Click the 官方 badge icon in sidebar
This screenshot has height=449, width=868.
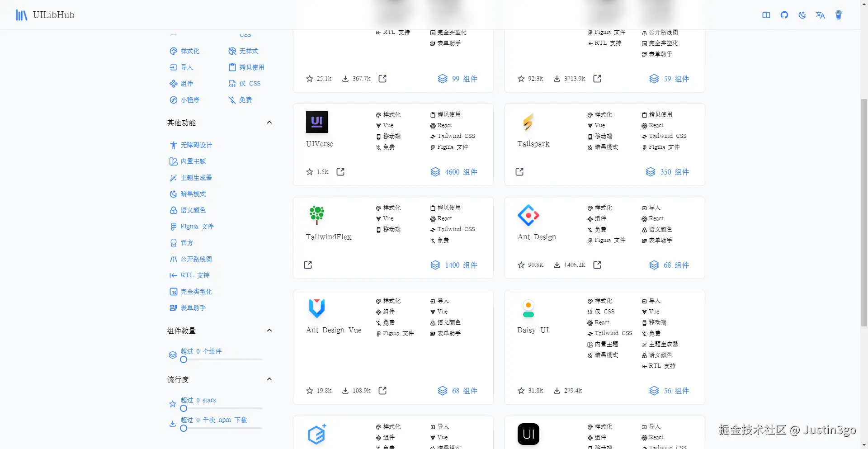click(x=173, y=243)
